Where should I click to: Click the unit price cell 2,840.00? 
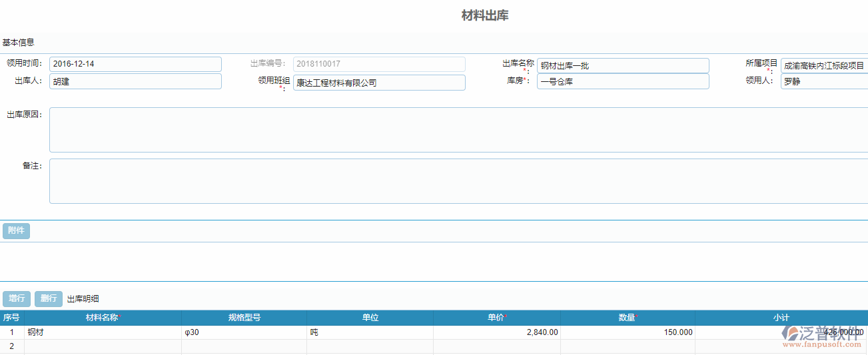click(x=496, y=332)
